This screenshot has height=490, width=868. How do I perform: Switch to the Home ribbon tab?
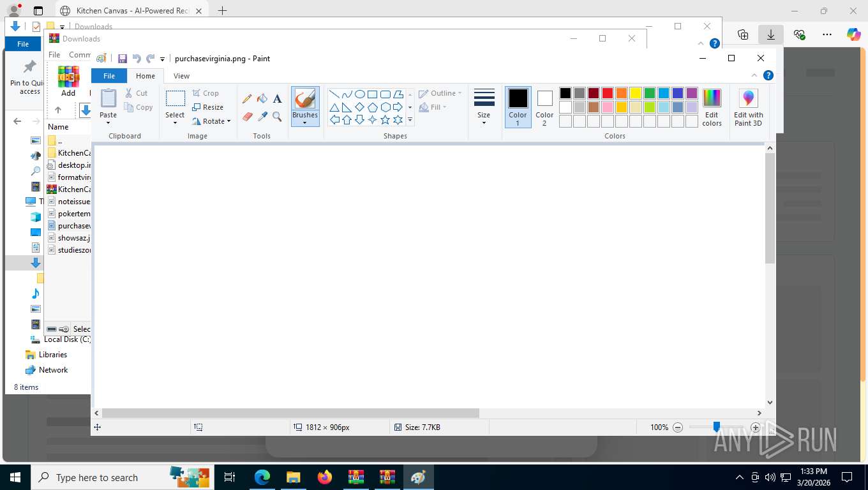click(x=146, y=76)
